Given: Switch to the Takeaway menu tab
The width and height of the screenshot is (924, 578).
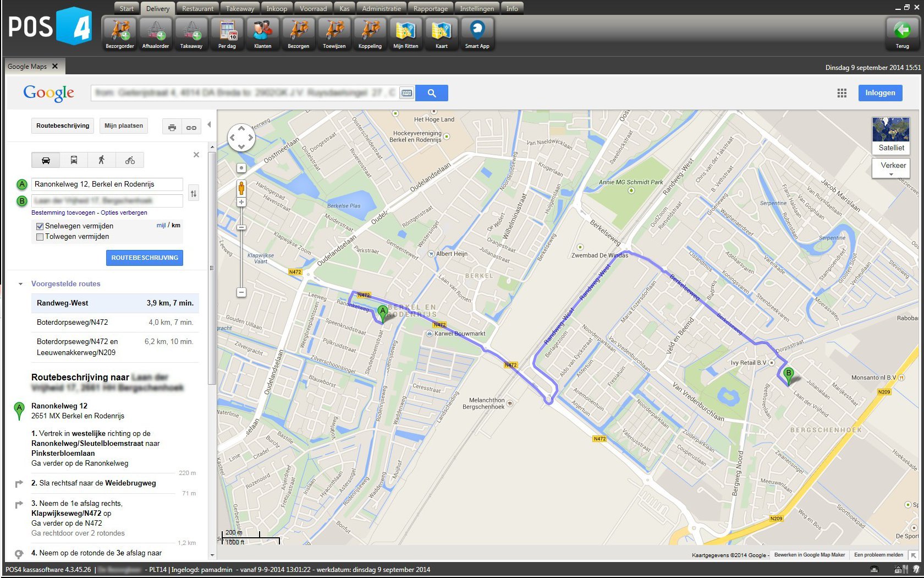Looking at the screenshot, I should pyautogui.click(x=240, y=8).
